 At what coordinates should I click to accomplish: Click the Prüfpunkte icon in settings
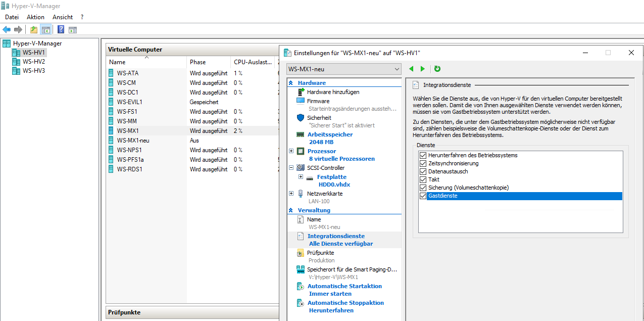(300, 253)
